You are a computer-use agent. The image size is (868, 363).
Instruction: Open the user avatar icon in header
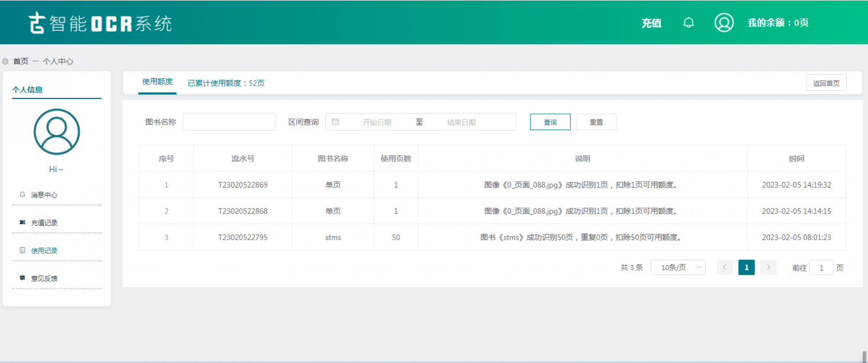pyautogui.click(x=724, y=23)
